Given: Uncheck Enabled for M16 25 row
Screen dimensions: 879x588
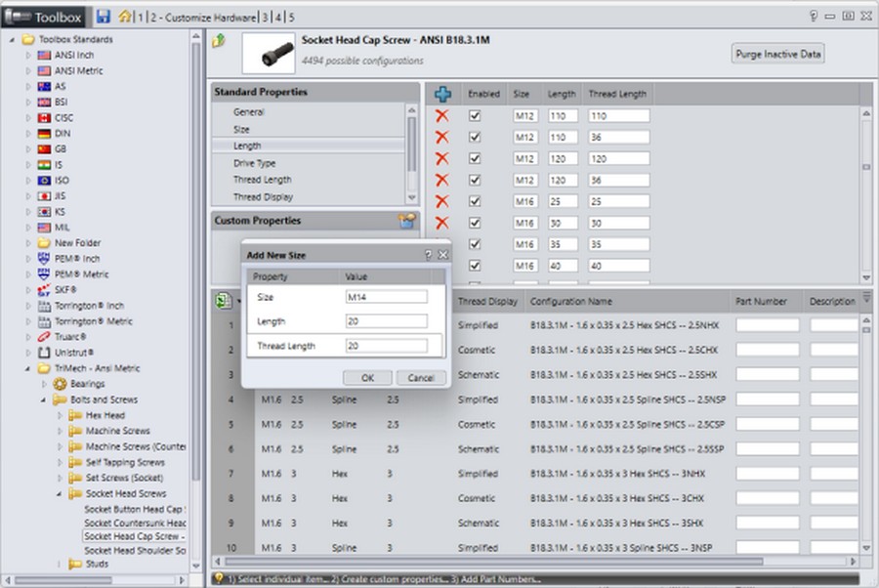Looking at the screenshot, I should (475, 201).
